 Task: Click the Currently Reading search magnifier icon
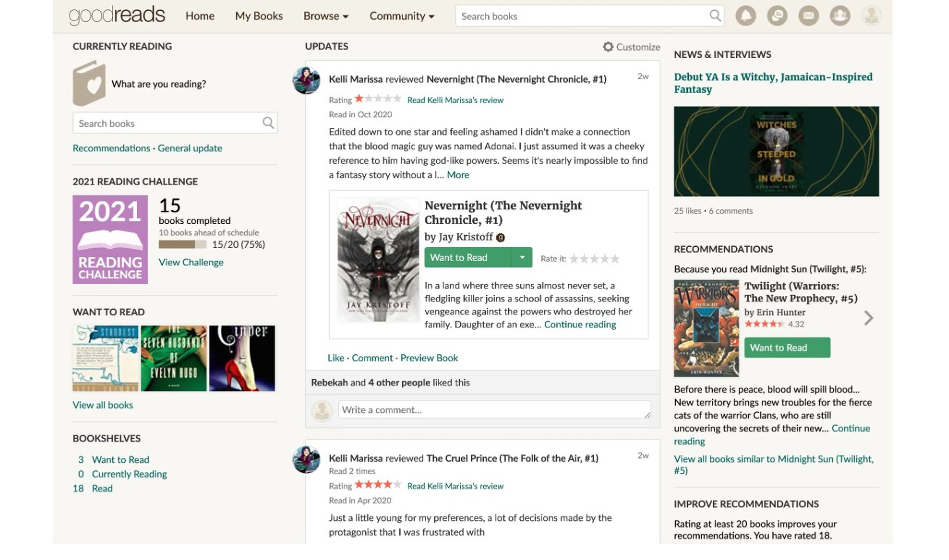[x=268, y=123]
